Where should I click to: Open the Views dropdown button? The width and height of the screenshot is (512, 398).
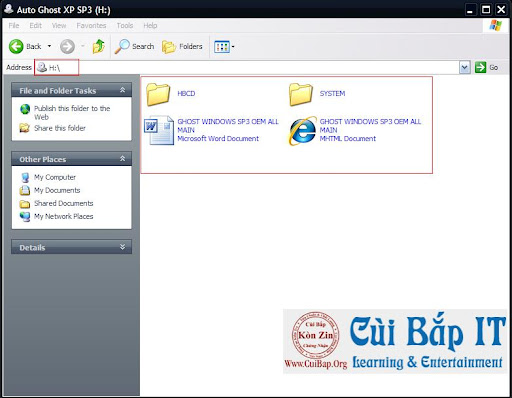click(x=224, y=47)
